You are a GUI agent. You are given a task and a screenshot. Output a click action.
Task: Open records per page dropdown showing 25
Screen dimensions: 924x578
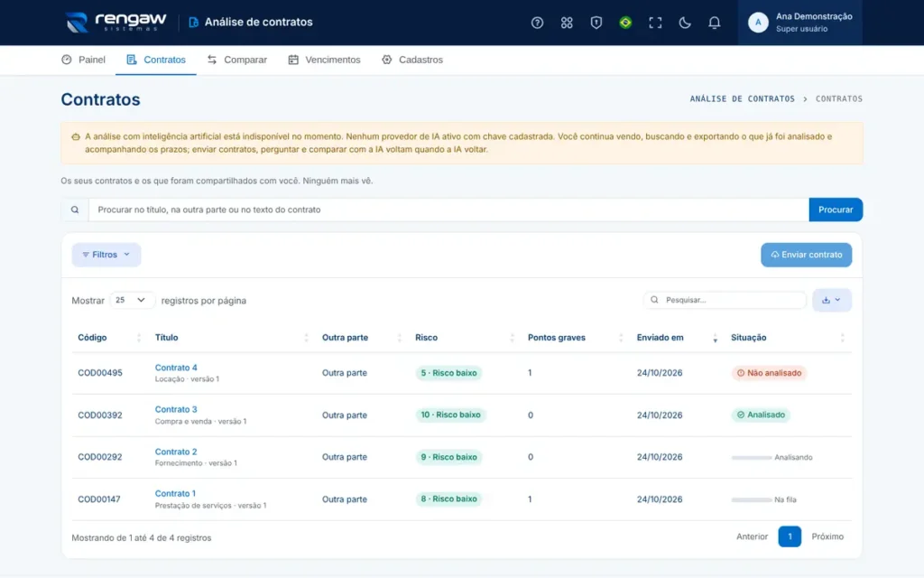(x=132, y=300)
